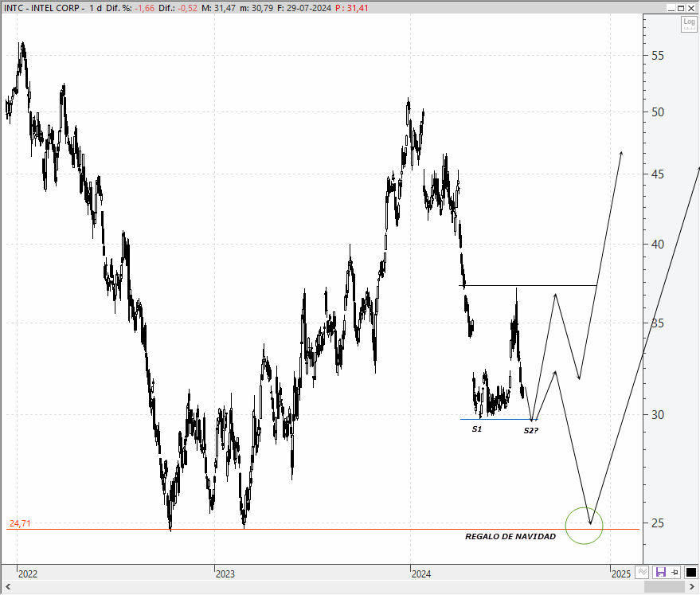Image resolution: width=700 pixels, height=595 pixels.
Task: Click the 25 price axis label
Action: tap(658, 523)
